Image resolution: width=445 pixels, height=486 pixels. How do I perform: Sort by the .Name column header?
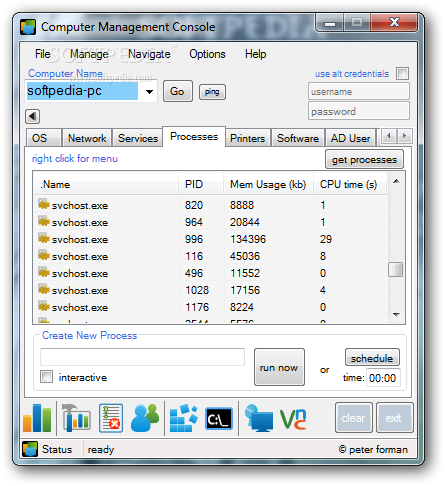[x=106, y=184]
